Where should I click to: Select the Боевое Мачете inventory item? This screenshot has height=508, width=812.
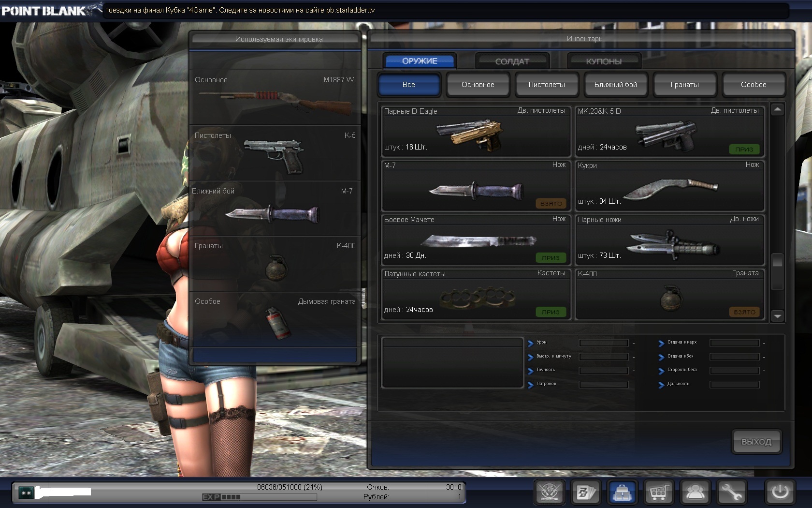point(476,240)
